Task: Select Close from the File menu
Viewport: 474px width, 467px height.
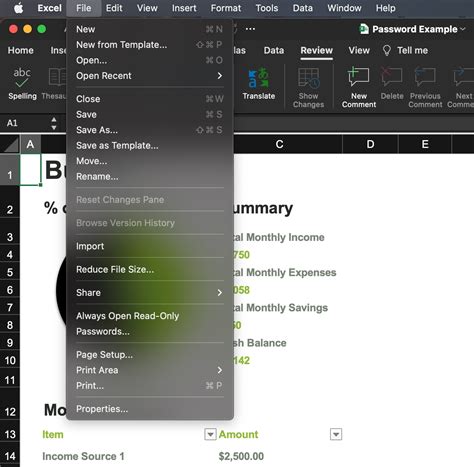Action: pos(150,99)
